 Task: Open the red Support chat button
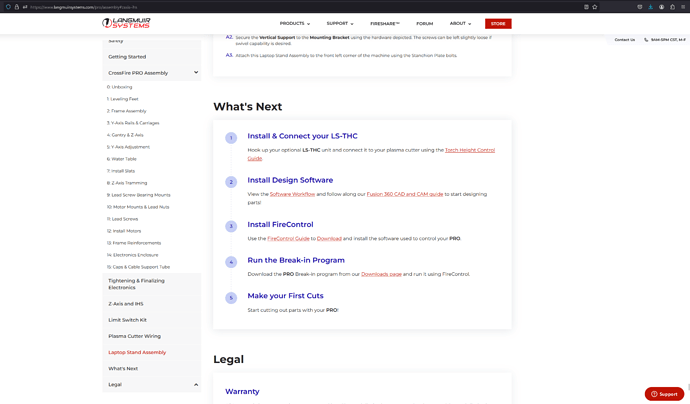[x=664, y=394]
